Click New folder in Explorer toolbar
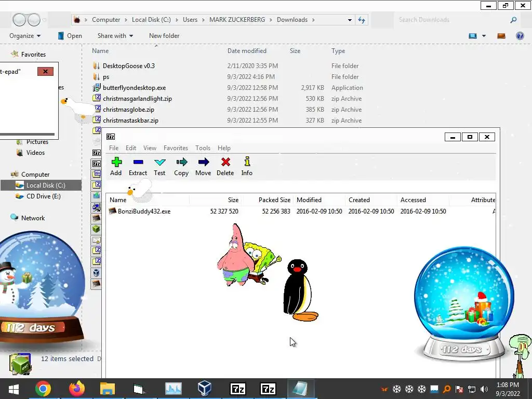This screenshot has width=532, height=399. click(164, 36)
